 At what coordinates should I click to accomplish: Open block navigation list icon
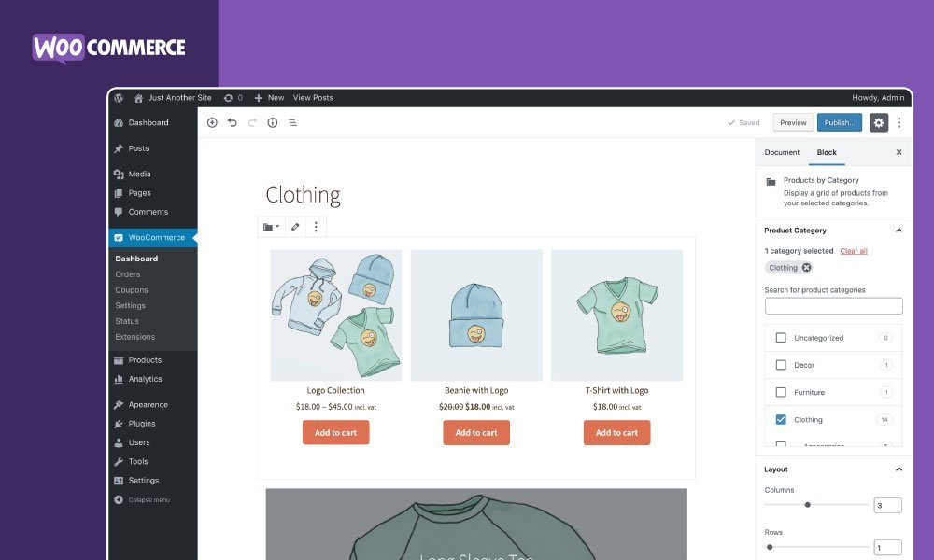click(292, 122)
